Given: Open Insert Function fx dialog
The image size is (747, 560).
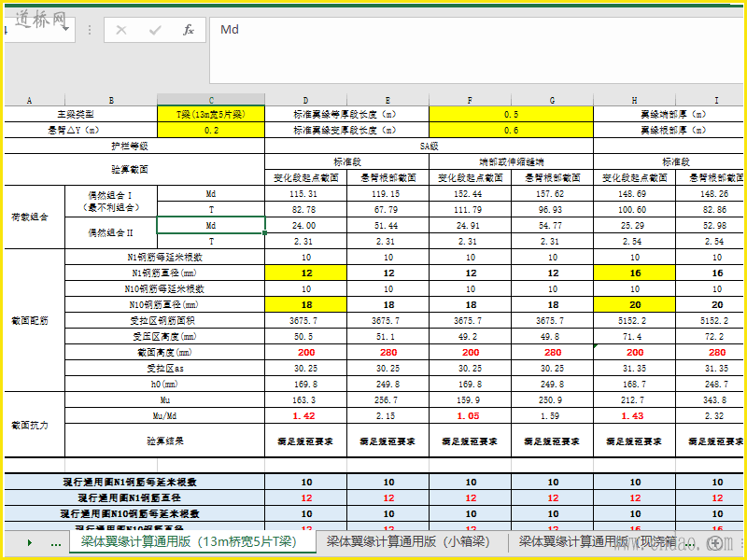Looking at the screenshot, I should (189, 31).
